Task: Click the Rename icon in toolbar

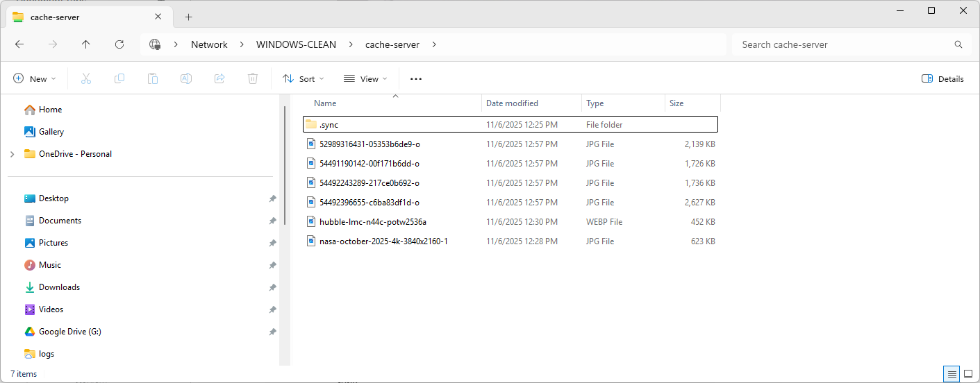Action: [186, 78]
